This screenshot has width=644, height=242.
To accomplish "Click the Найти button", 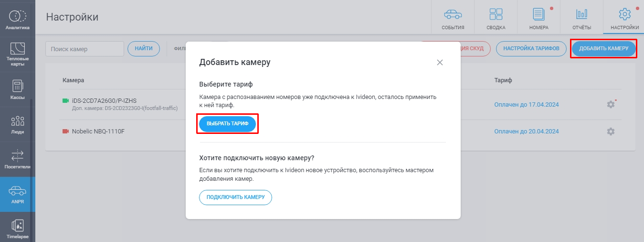I will (x=144, y=49).
